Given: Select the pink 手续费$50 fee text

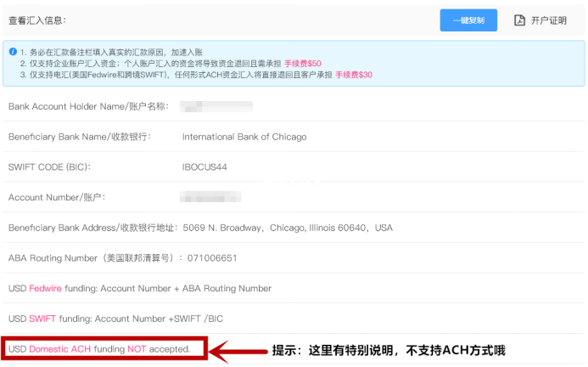Looking at the screenshot, I should tap(303, 64).
